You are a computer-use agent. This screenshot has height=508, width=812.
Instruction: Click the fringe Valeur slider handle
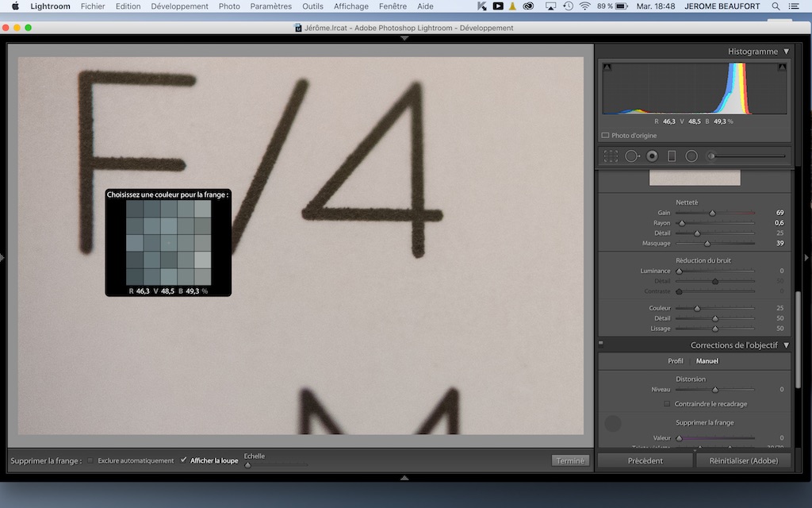679,438
